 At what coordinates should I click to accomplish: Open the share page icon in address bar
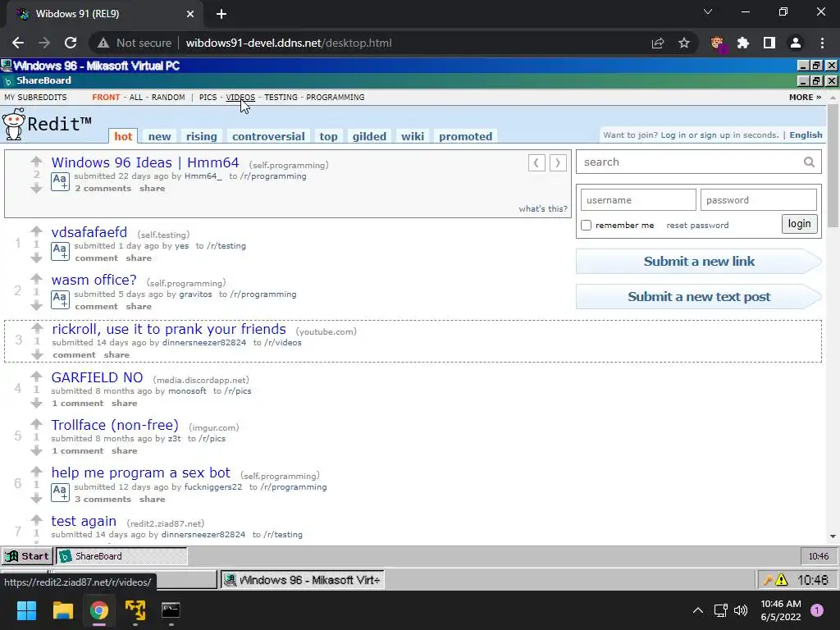[658, 43]
